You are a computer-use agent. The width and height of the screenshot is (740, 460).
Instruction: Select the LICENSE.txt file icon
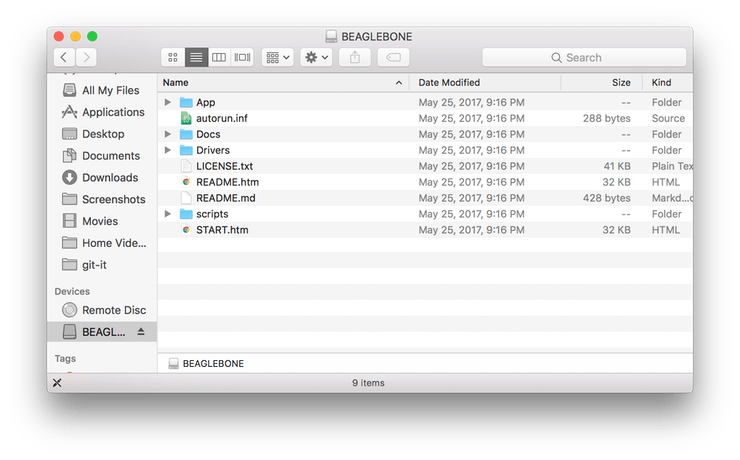[186, 166]
